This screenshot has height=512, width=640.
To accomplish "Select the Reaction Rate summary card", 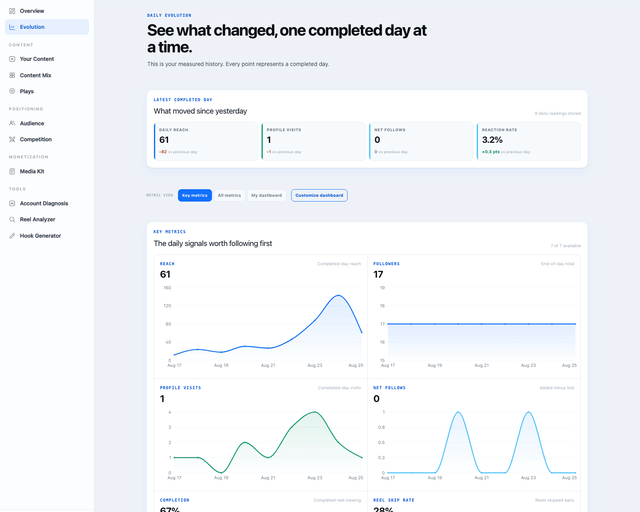I will (529, 141).
